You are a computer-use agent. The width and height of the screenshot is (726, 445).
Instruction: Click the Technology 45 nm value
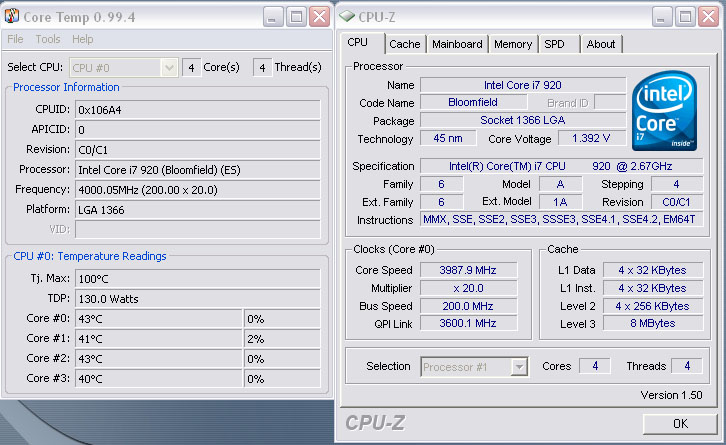coord(448,138)
